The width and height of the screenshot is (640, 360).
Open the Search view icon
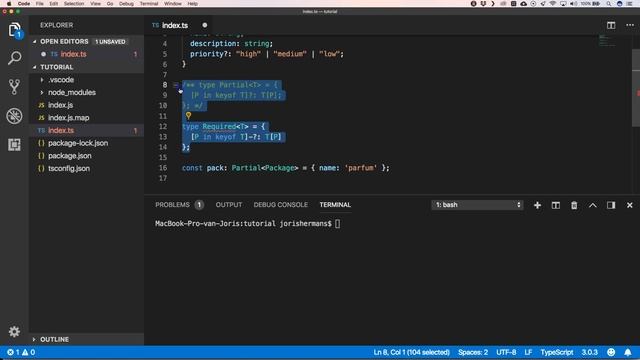tap(14, 58)
